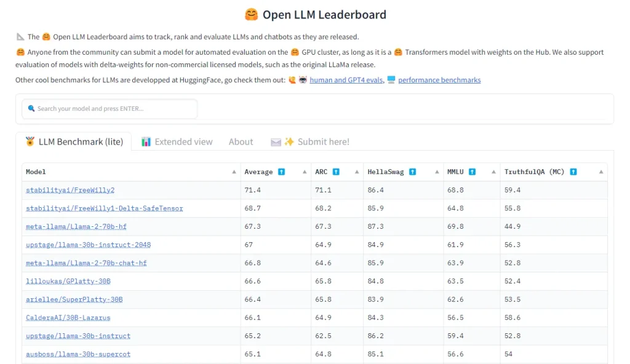The width and height of the screenshot is (630, 364).
Task: Click the up-arrow icon beside ARC
Action: pos(336,172)
